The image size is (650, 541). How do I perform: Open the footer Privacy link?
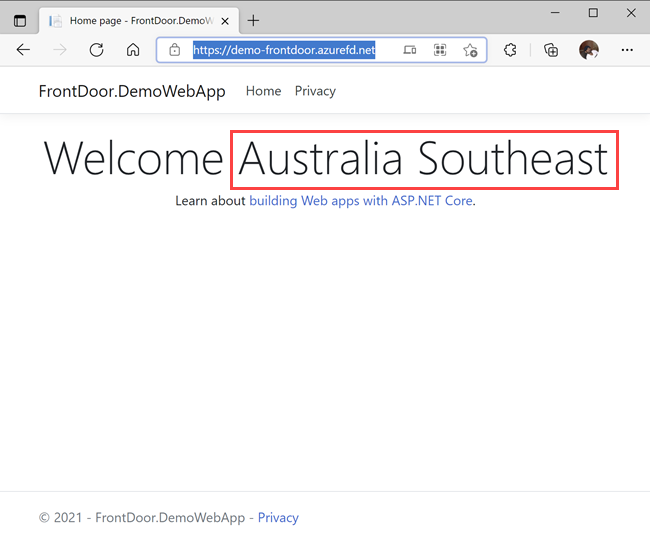[x=278, y=517]
